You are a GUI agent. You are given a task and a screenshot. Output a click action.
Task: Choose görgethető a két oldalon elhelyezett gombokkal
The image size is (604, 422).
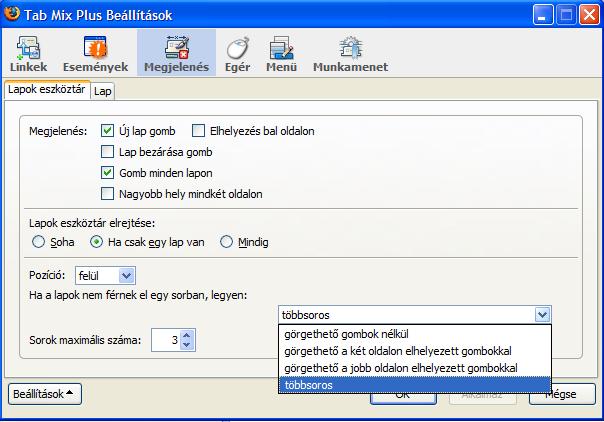[415, 351]
